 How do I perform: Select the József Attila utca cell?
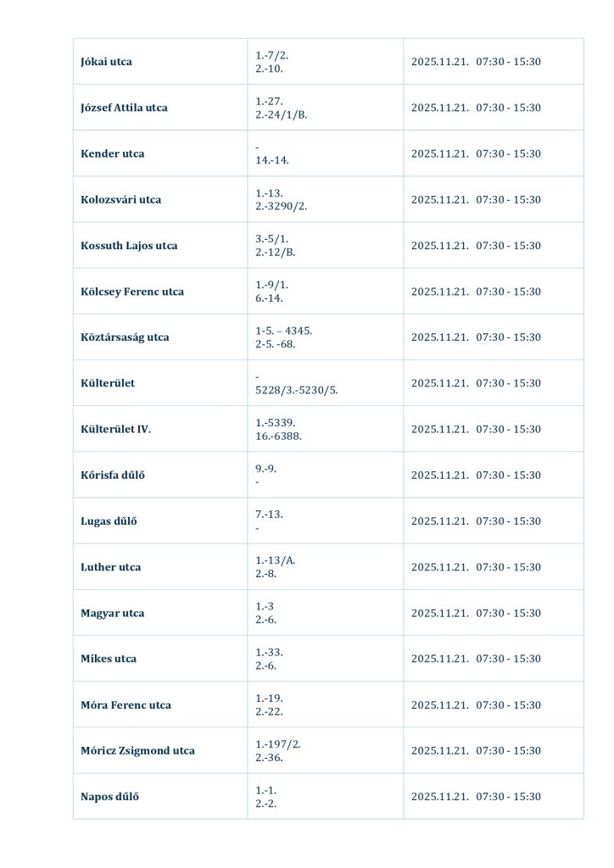124,108
